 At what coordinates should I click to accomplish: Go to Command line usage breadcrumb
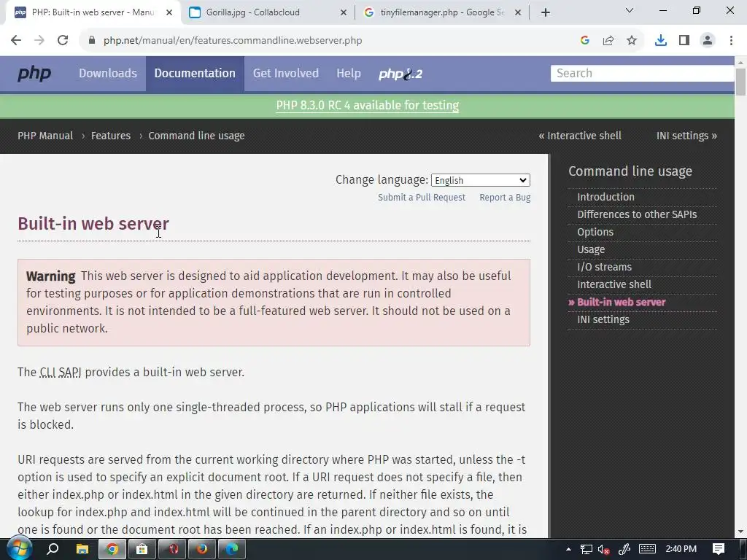pos(196,136)
